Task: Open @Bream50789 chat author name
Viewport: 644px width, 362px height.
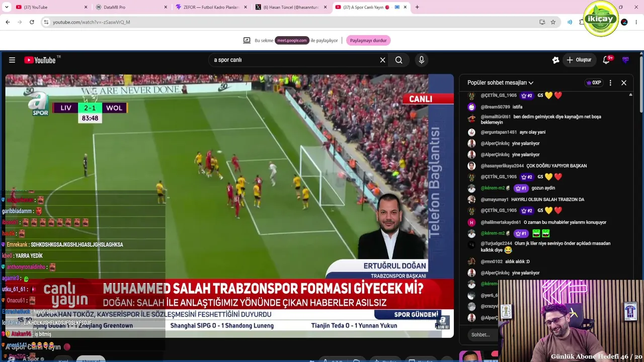Action: [x=495, y=107]
